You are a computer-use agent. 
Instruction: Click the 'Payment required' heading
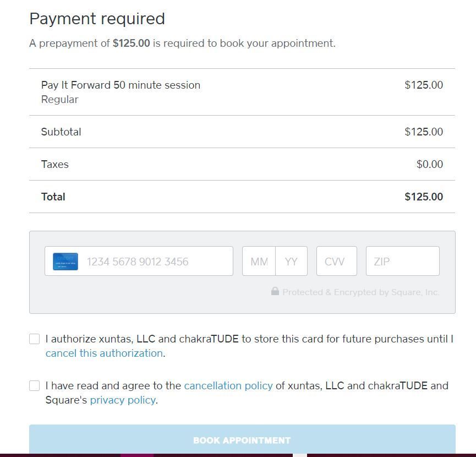click(97, 19)
